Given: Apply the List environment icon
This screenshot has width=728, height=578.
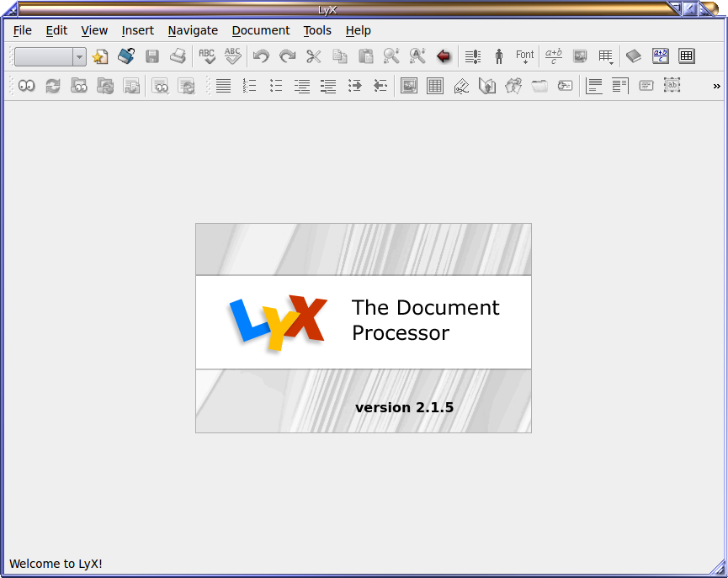Looking at the screenshot, I should [x=302, y=86].
